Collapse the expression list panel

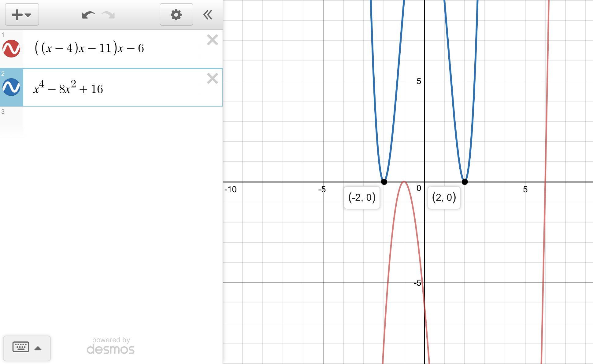pyautogui.click(x=208, y=15)
